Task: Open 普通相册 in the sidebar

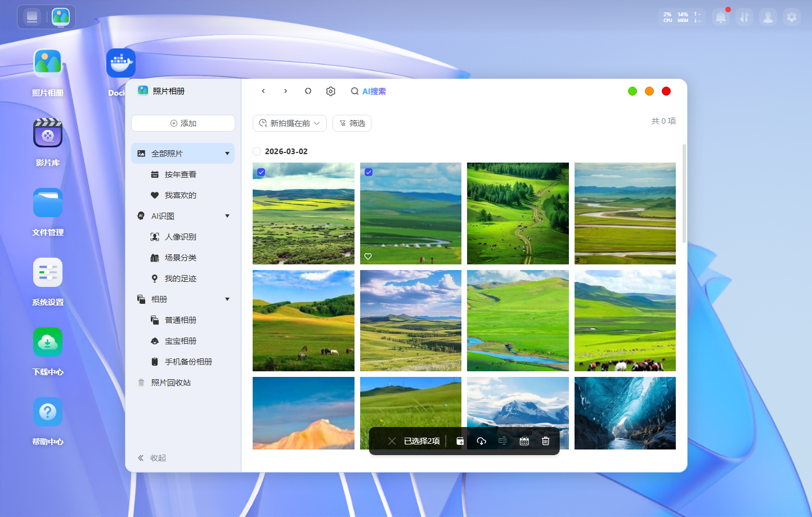Action: [x=183, y=320]
